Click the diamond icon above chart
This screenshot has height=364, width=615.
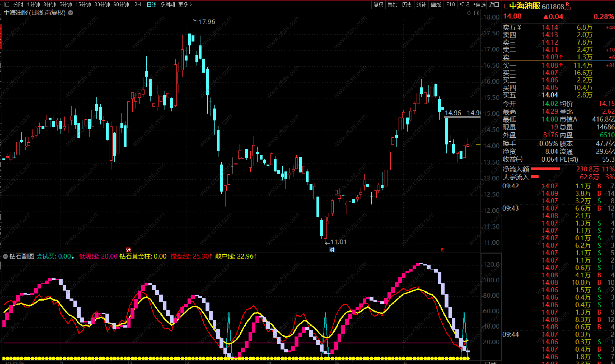pyautogui.click(x=469, y=13)
